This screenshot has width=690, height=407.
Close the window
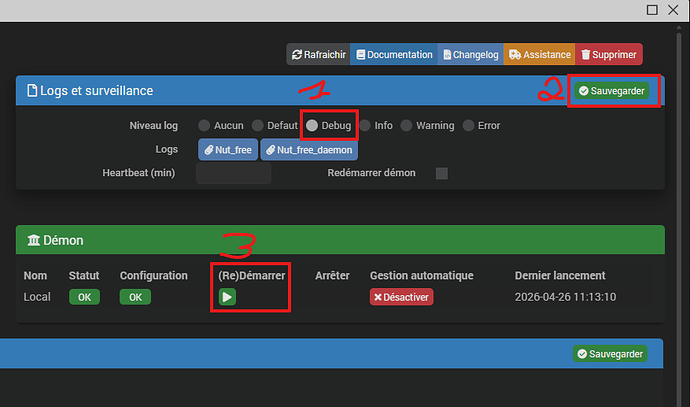(x=673, y=10)
